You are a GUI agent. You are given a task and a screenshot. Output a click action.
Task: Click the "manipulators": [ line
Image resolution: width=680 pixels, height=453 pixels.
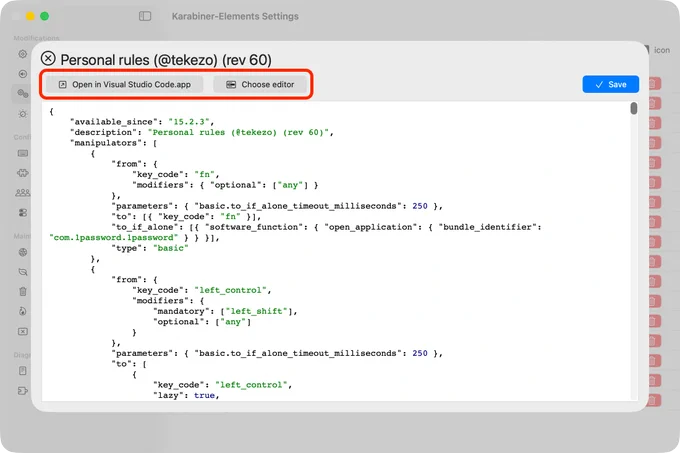click(x=114, y=143)
